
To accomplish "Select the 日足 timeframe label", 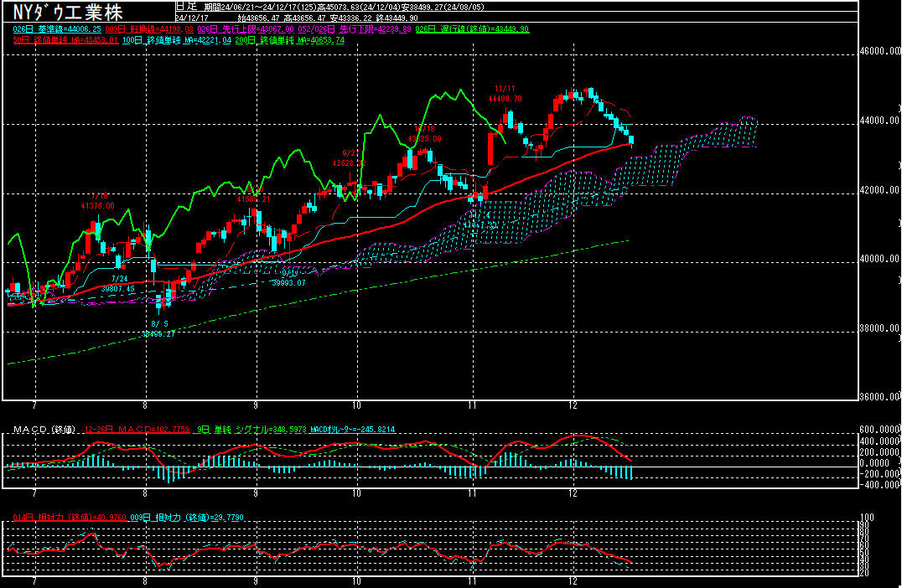I will click(x=186, y=7).
